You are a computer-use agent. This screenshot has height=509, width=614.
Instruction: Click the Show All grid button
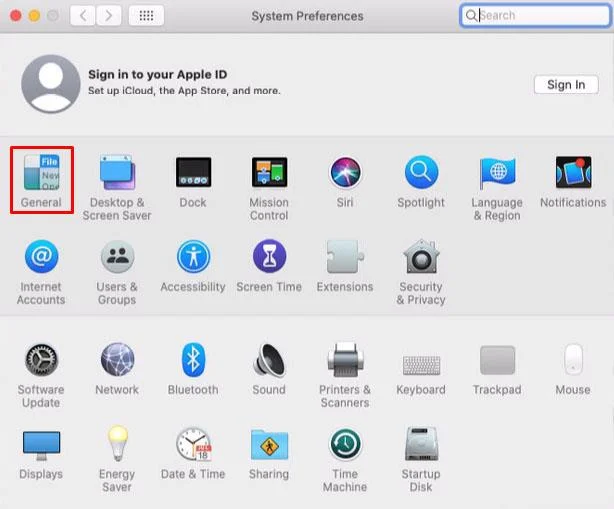tap(146, 16)
